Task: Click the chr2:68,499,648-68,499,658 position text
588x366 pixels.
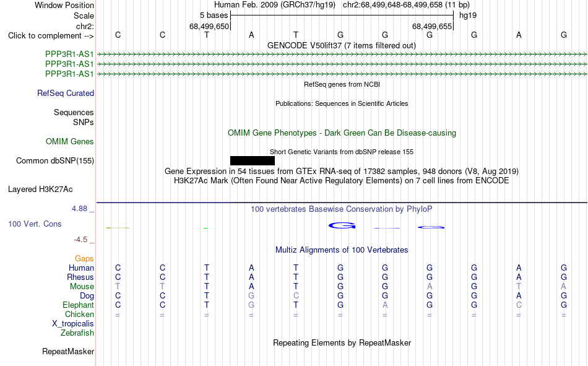Action: (406, 5)
